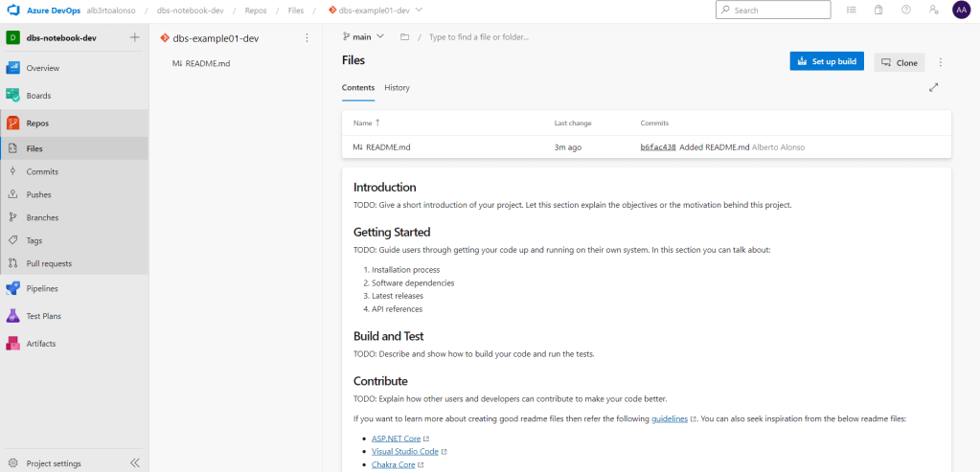
Task: Switch to the History tab
Action: click(397, 87)
